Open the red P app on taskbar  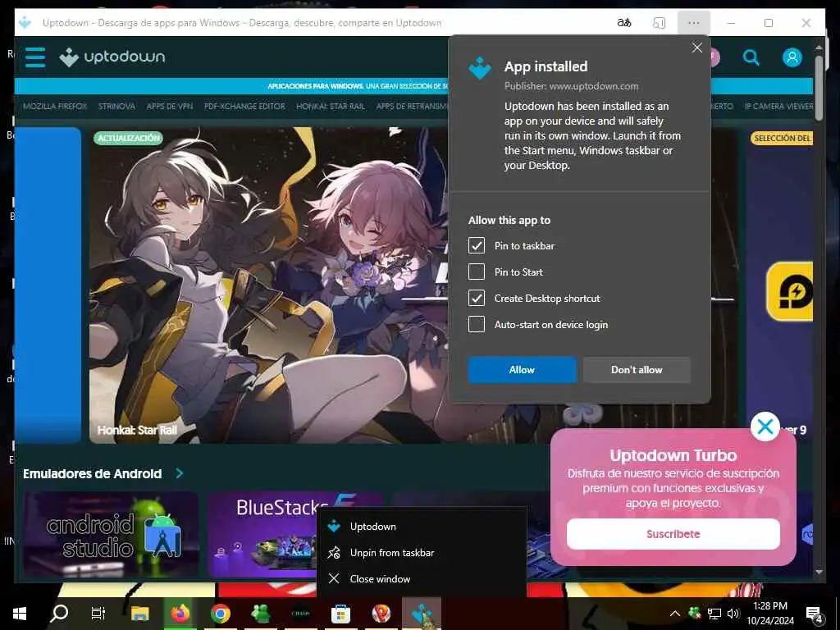381,614
